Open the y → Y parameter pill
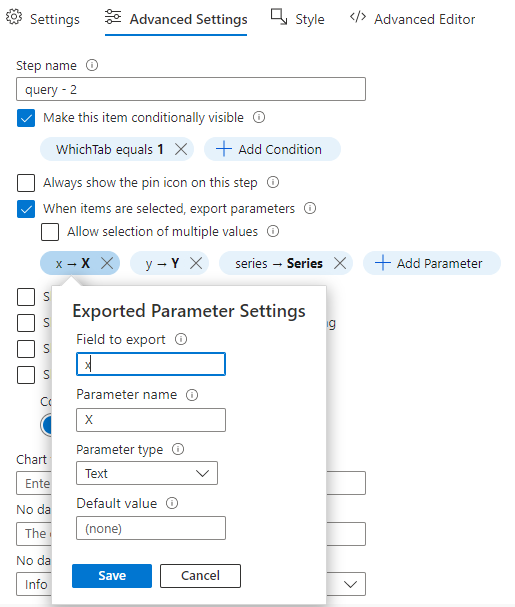The width and height of the screenshot is (515, 607). pos(162,263)
